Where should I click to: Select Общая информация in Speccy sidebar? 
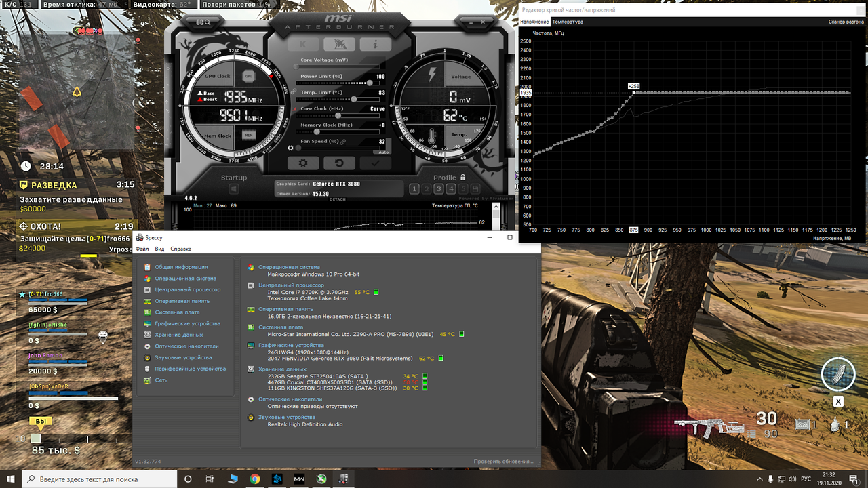click(x=181, y=267)
